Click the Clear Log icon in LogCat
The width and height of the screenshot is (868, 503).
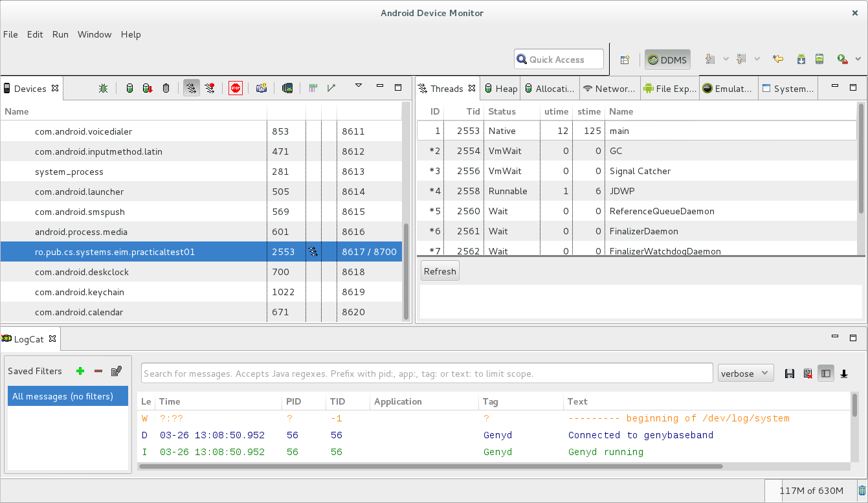(808, 374)
